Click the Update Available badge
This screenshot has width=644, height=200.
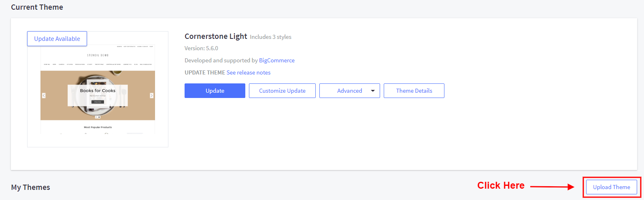pyautogui.click(x=57, y=39)
